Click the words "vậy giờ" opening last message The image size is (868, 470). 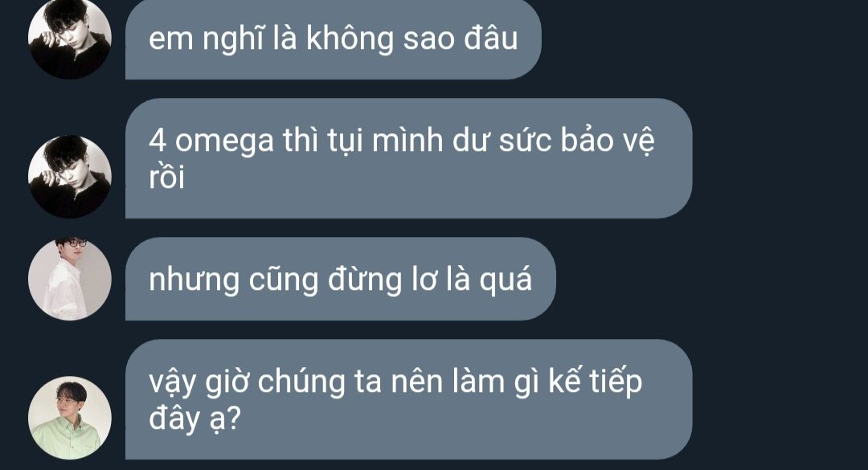point(199,383)
